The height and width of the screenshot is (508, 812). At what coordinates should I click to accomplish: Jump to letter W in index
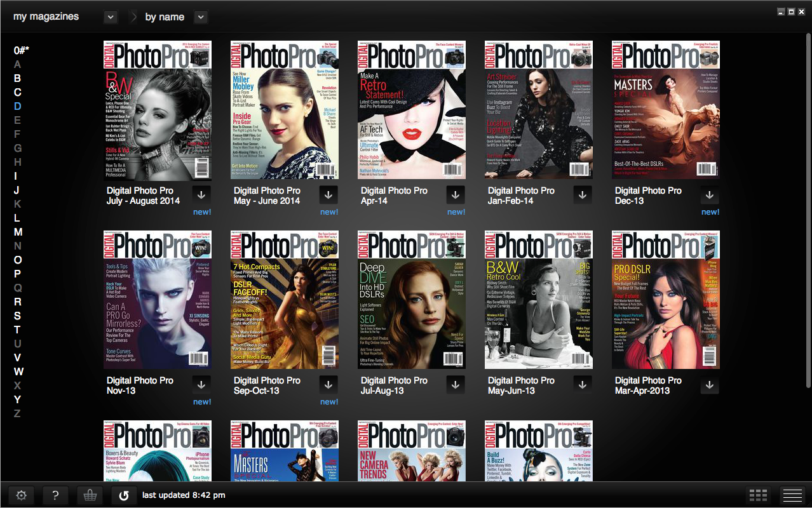[18, 371]
